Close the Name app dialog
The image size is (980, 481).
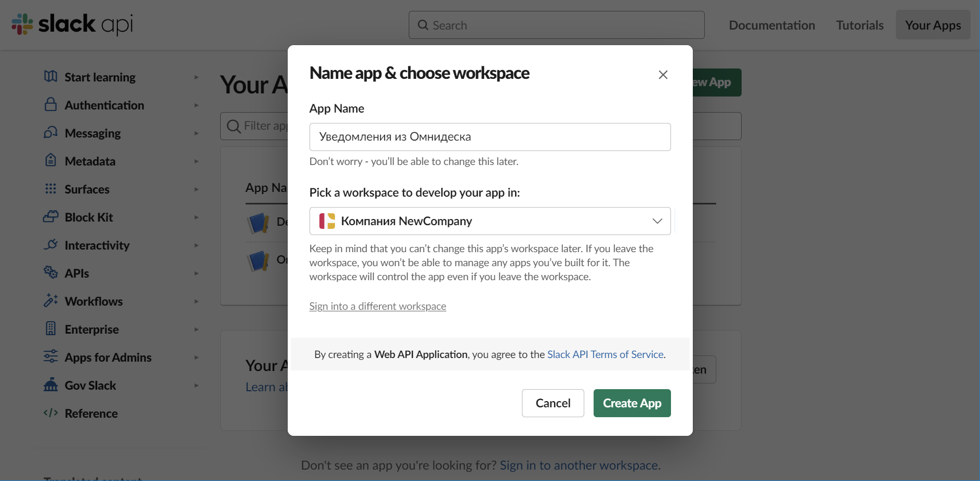pyautogui.click(x=663, y=75)
